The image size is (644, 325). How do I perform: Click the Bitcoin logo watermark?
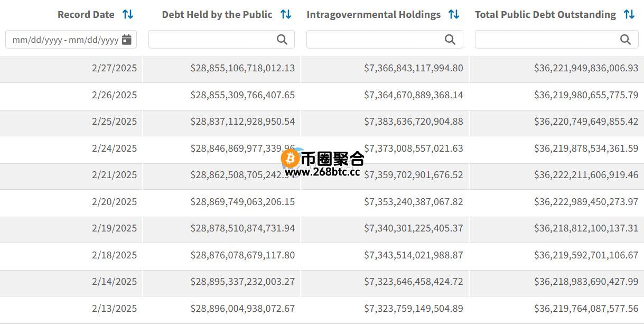(290, 157)
